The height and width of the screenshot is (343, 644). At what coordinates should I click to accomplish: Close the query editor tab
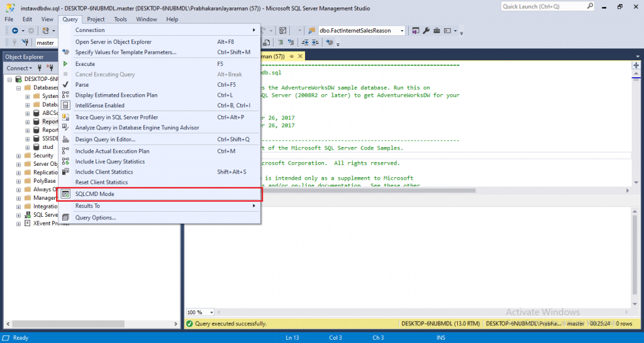point(300,56)
